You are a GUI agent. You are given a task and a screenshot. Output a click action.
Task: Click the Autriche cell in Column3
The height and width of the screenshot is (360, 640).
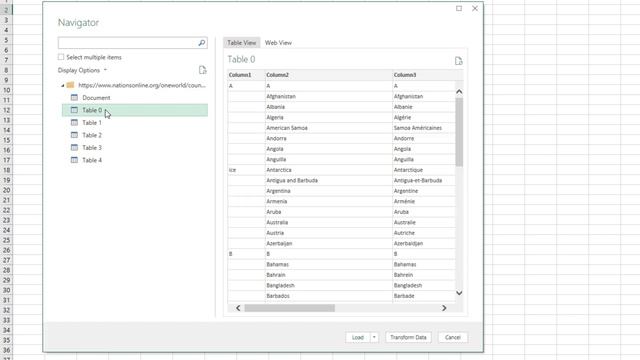[x=424, y=233]
